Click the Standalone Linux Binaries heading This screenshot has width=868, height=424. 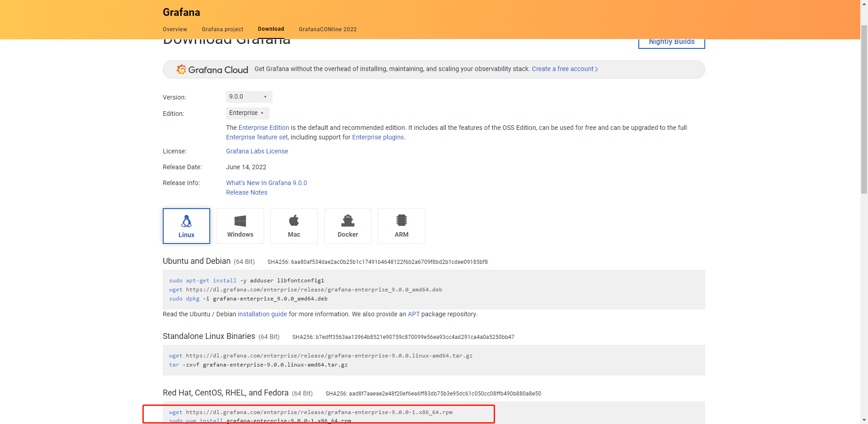pyautogui.click(x=209, y=336)
